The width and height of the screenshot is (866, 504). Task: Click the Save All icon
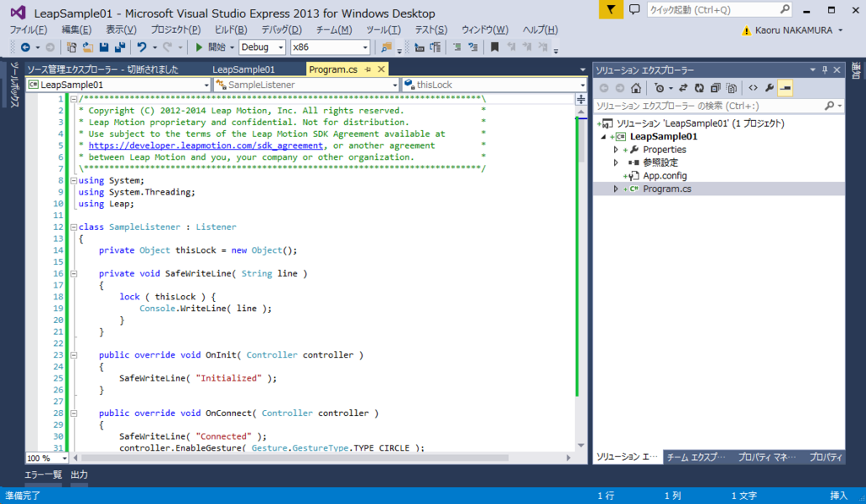pos(119,47)
